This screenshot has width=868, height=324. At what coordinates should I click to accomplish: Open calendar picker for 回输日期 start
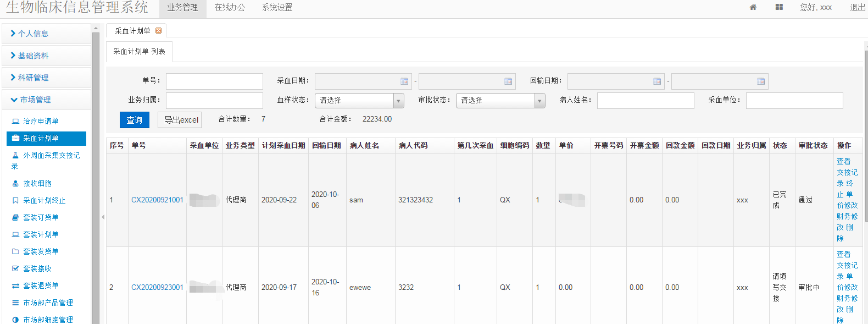click(x=657, y=81)
